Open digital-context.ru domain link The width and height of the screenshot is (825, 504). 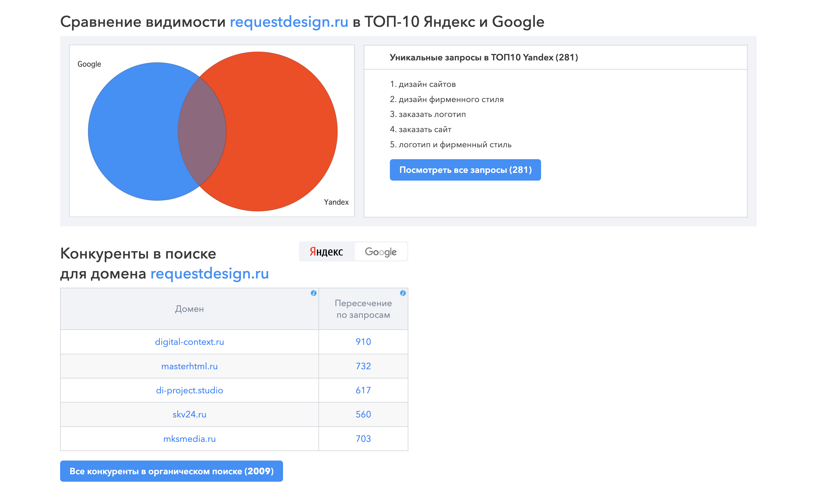click(x=189, y=342)
